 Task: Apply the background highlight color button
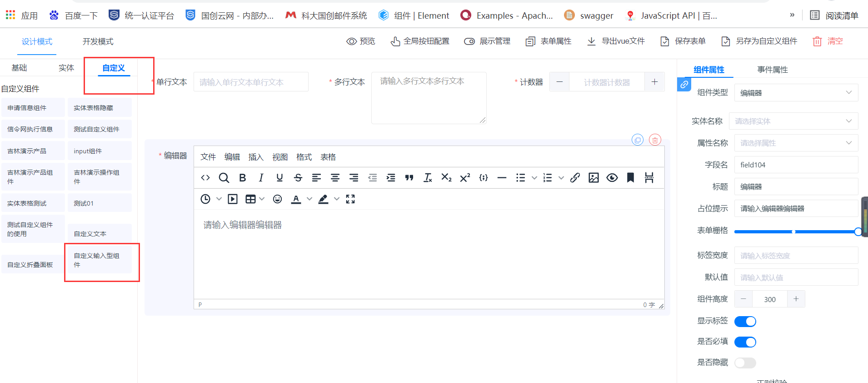point(323,199)
